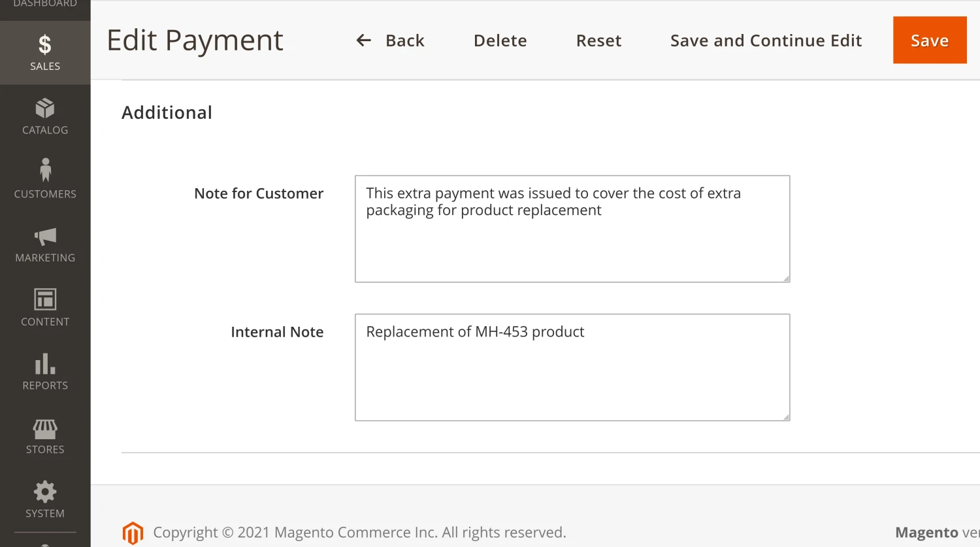Image resolution: width=980 pixels, height=547 pixels.
Task: Open the System gear menu
Action: 45,499
